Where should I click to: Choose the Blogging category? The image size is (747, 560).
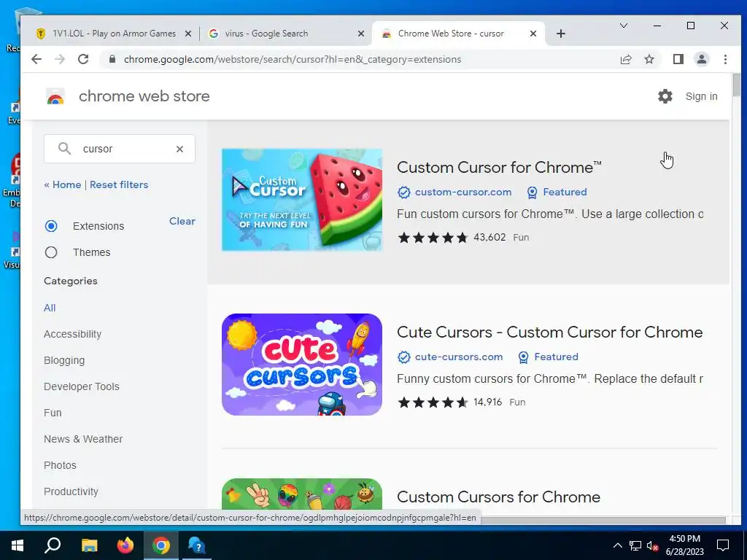[x=64, y=360]
